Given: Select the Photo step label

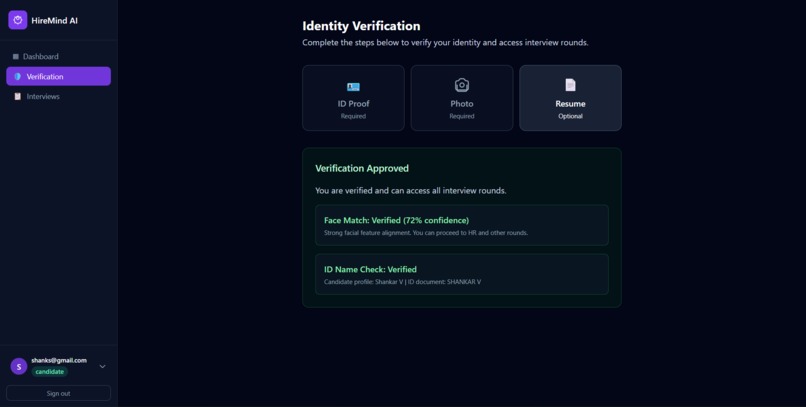Looking at the screenshot, I should [462, 104].
